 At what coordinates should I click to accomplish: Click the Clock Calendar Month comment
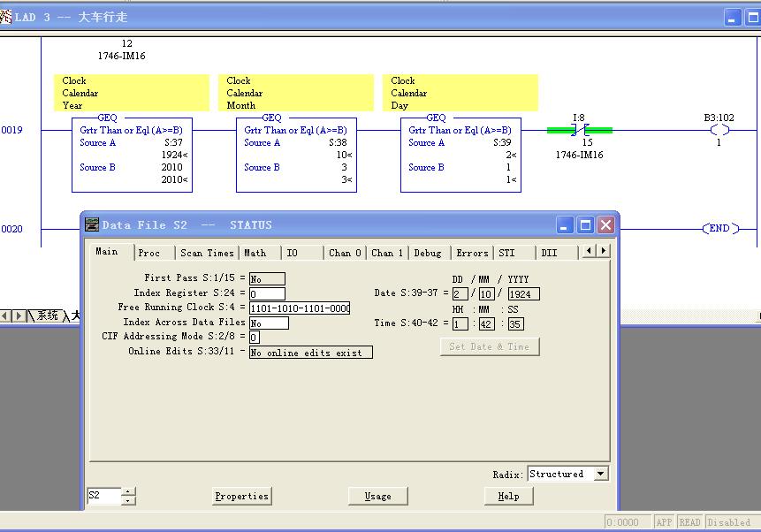point(296,93)
